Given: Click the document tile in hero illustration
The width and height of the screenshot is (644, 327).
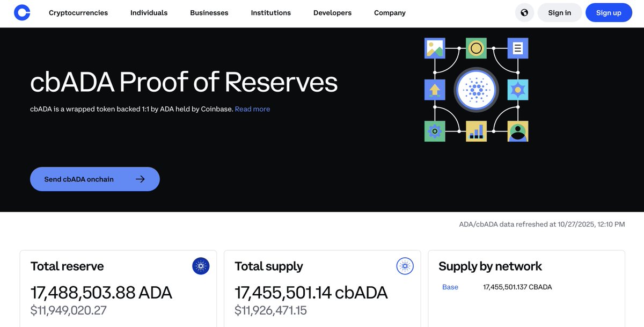Looking at the screenshot, I should tap(518, 48).
